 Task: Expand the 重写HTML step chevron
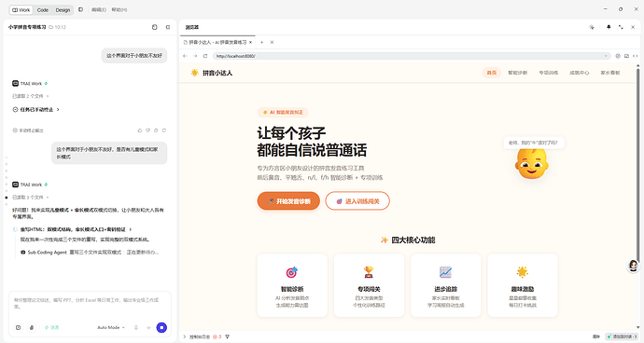click(131, 229)
